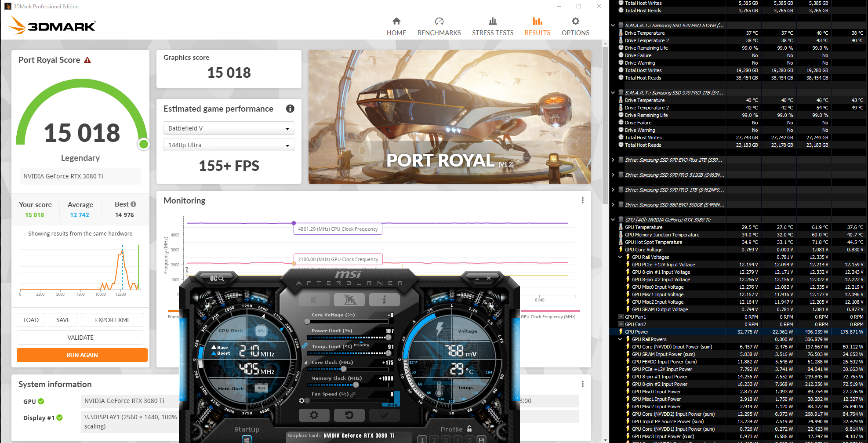
Task: Adjust the Core Clock slider in Afterburner
Action: [x=348, y=369]
